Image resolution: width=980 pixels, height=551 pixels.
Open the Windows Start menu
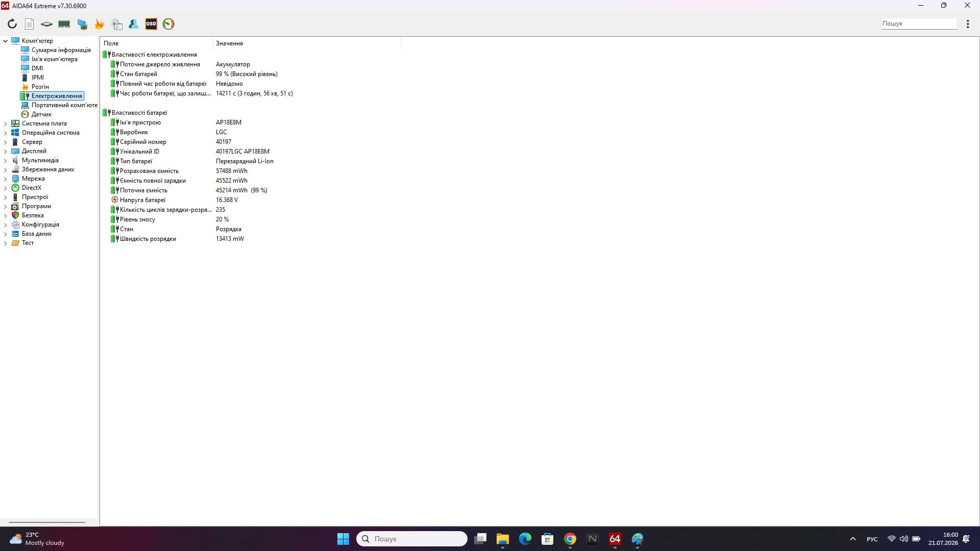click(343, 539)
